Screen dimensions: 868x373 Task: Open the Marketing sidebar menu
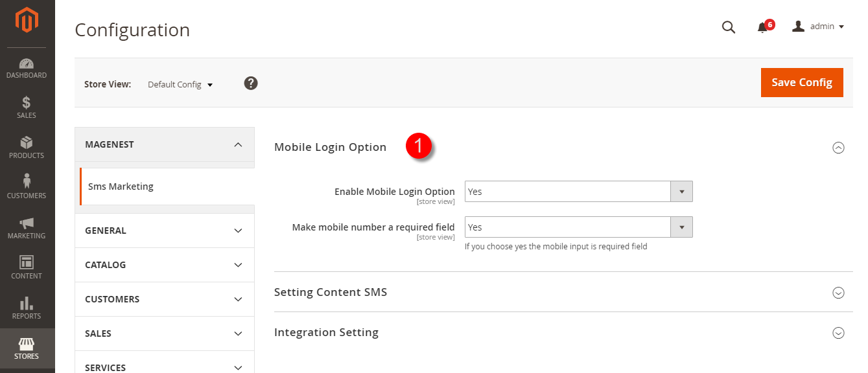point(27,228)
